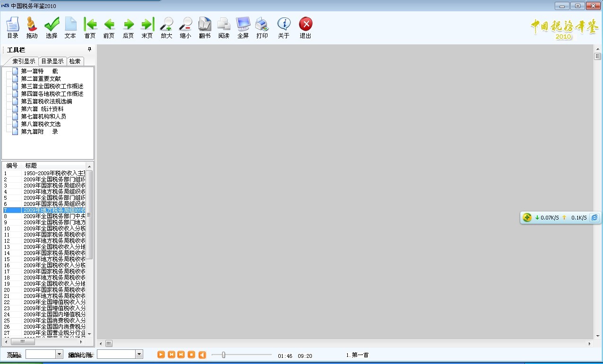Open the 目录 (contents) toolbar icon

click(13, 28)
